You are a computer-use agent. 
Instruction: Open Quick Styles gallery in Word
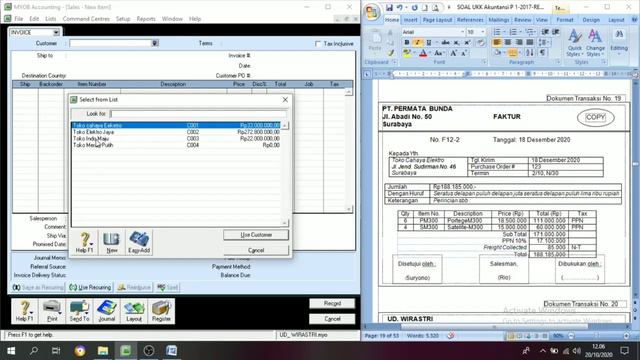pos(575,43)
